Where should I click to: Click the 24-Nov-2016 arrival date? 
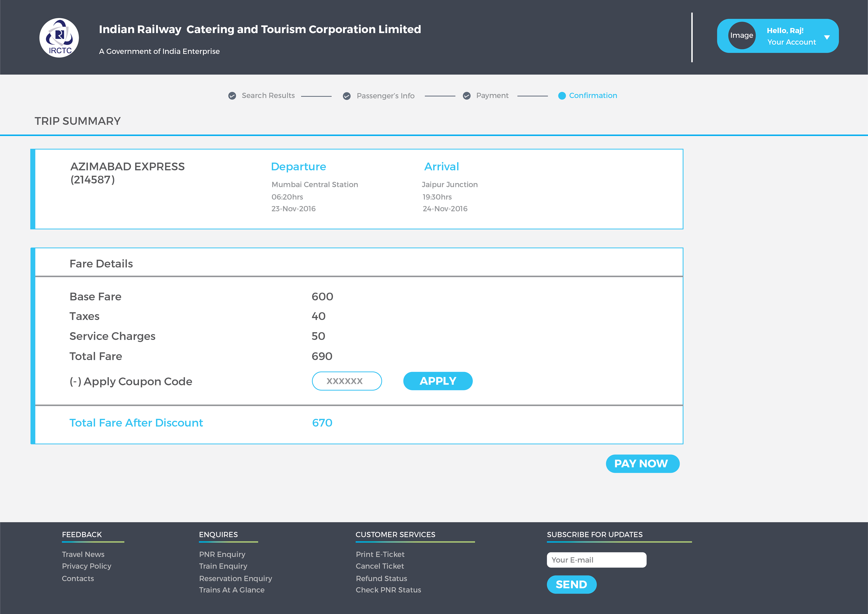click(445, 209)
